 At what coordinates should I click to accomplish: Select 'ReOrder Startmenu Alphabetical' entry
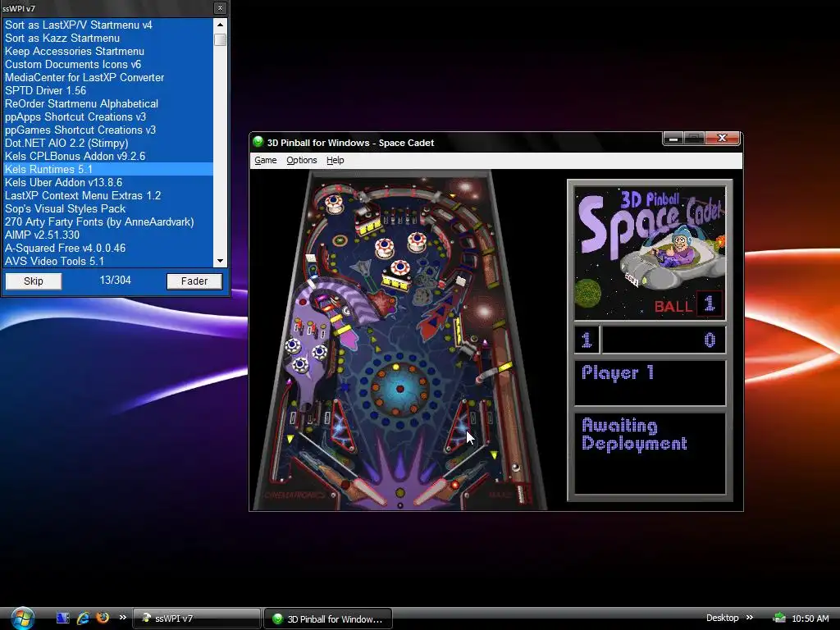click(108, 103)
